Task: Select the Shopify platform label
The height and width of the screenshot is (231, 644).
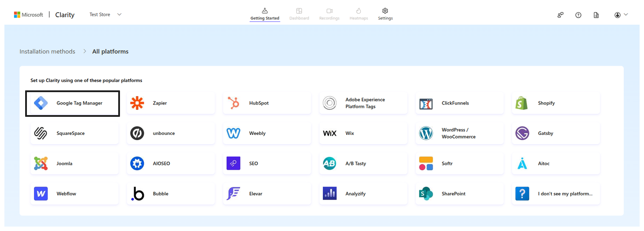Action: pos(547,103)
